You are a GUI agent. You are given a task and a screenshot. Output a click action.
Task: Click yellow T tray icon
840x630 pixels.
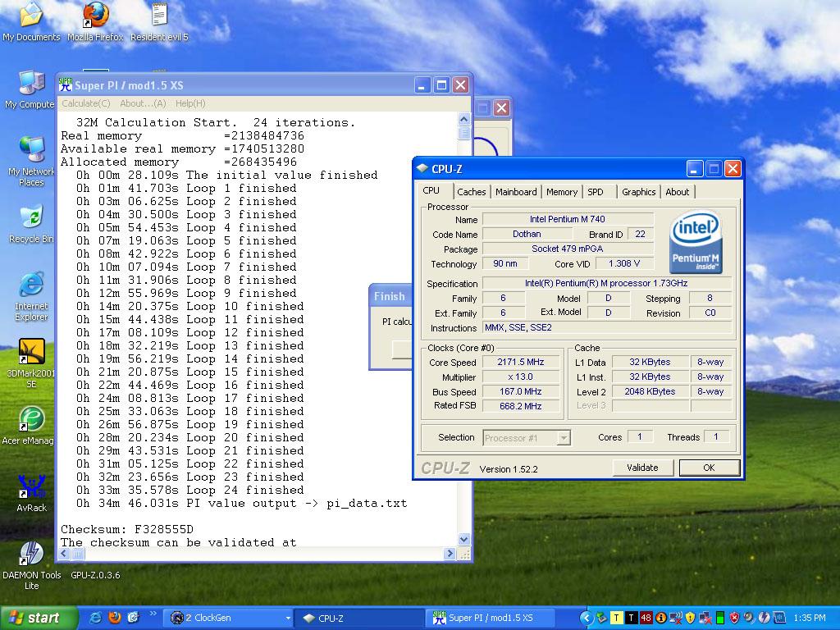[x=617, y=618]
